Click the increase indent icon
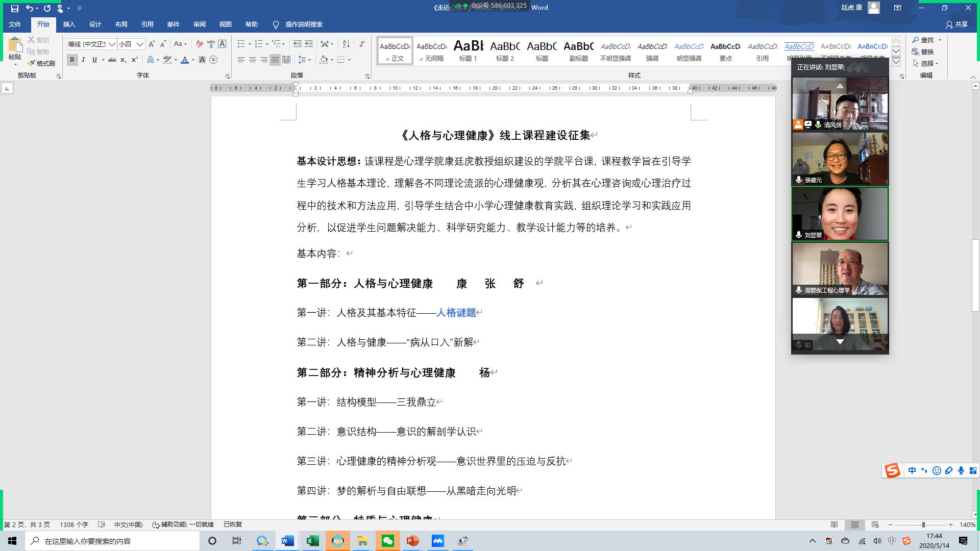 pyautogui.click(x=309, y=44)
